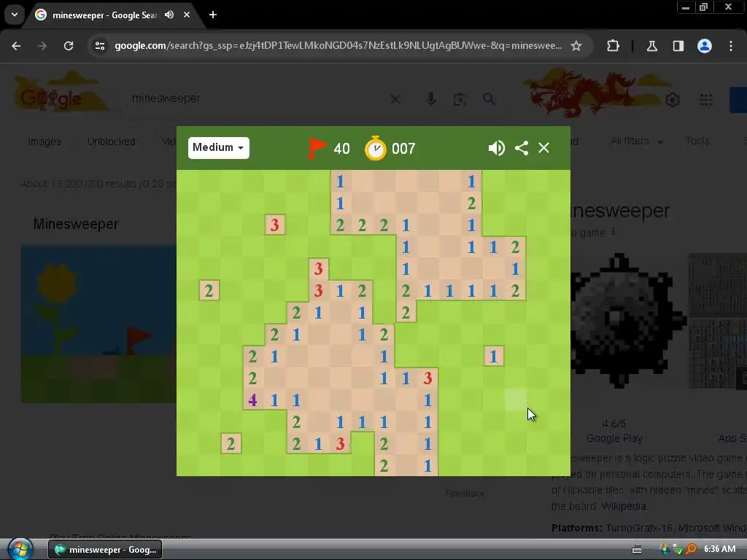Select the Unblocked filter chip
747x560 pixels.
(x=111, y=141)
